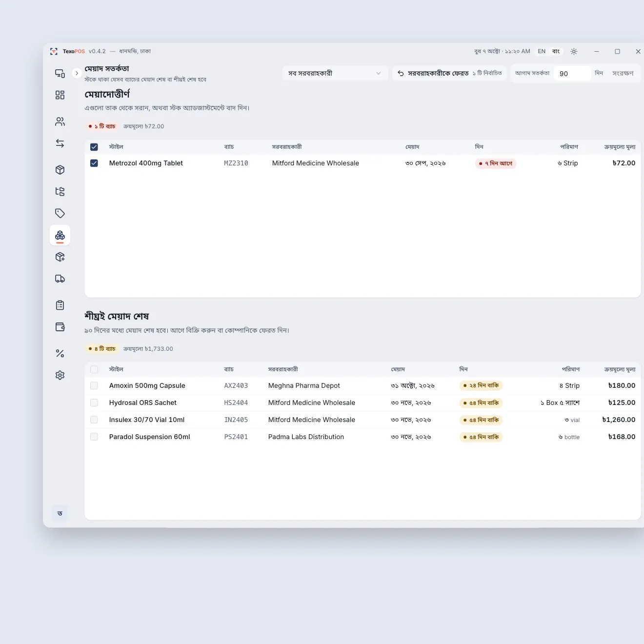644x644 pixels.
Task: Go to the customers people icon
Action: 60,121
